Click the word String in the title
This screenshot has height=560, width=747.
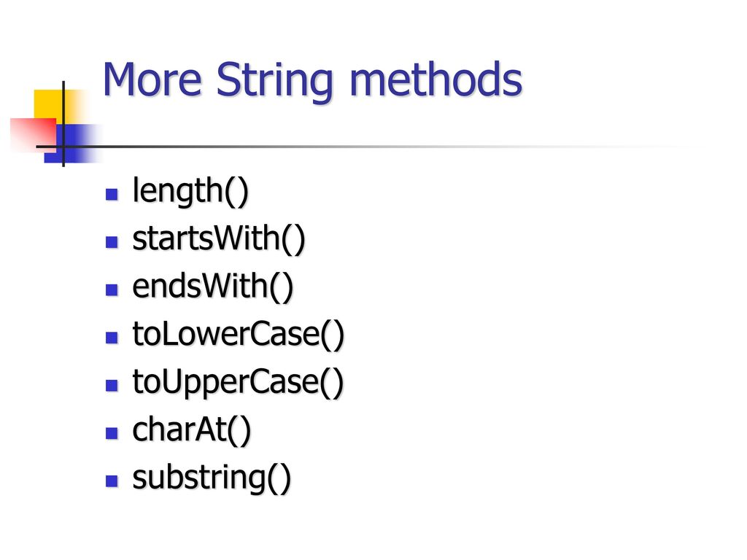[x=274, y=82]
